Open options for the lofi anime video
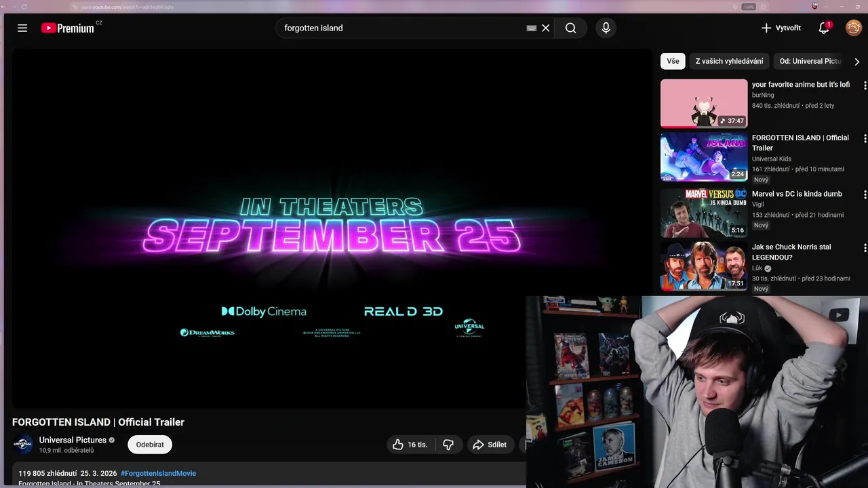Screen dimensions: 868x488 [x=865, y=85]
